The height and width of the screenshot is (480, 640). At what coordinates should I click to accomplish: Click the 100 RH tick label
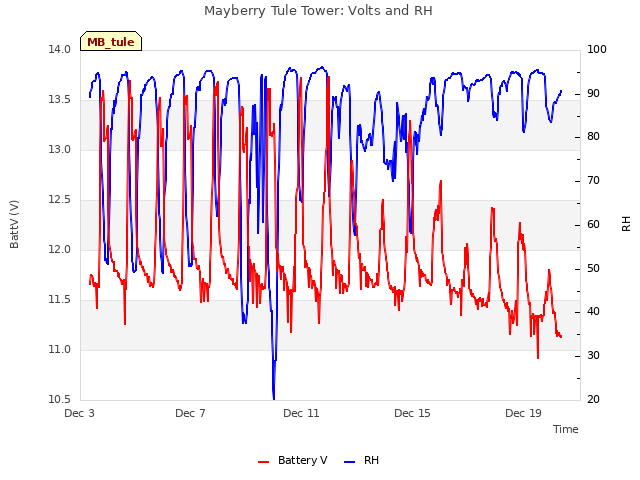point(597,49)
